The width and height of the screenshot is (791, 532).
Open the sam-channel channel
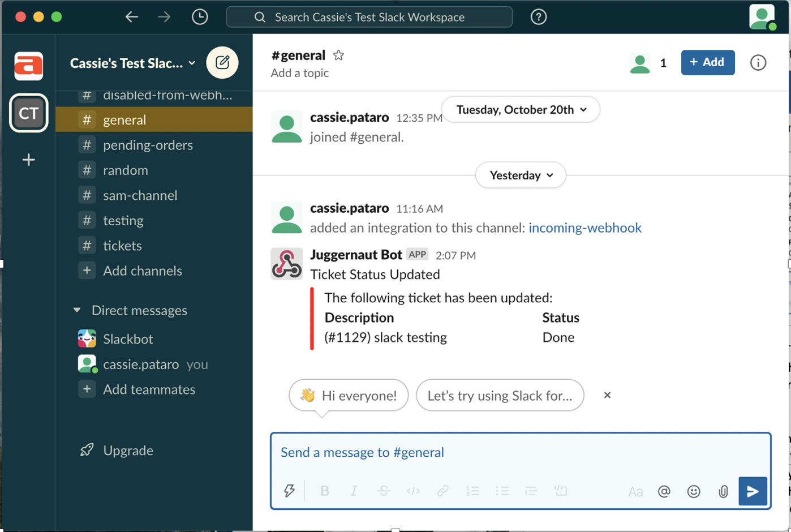click(140, 195)
